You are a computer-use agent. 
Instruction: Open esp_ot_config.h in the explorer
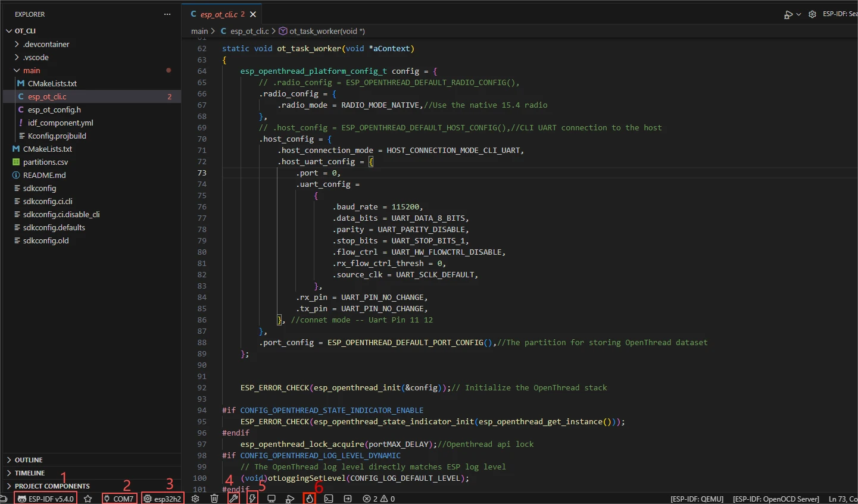54,109
